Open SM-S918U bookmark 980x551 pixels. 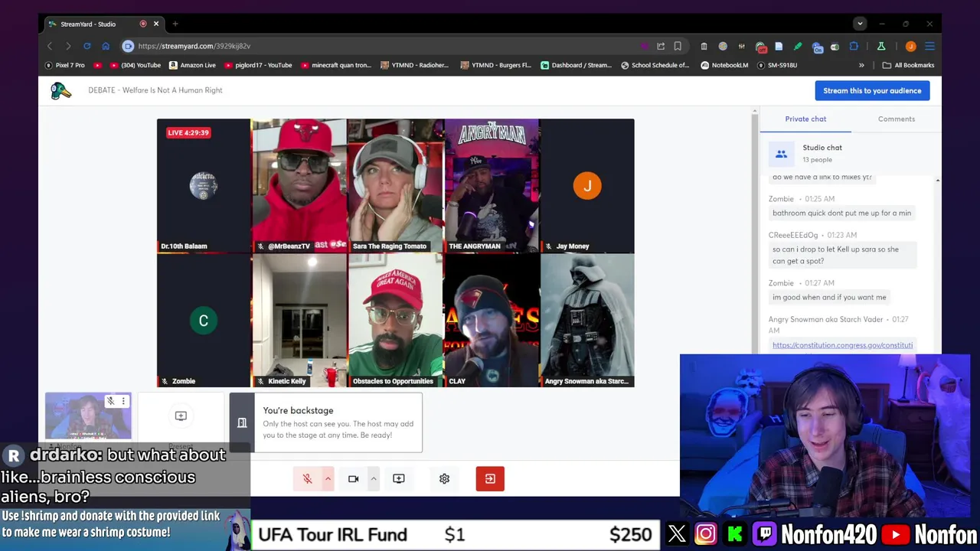[777, 65]
